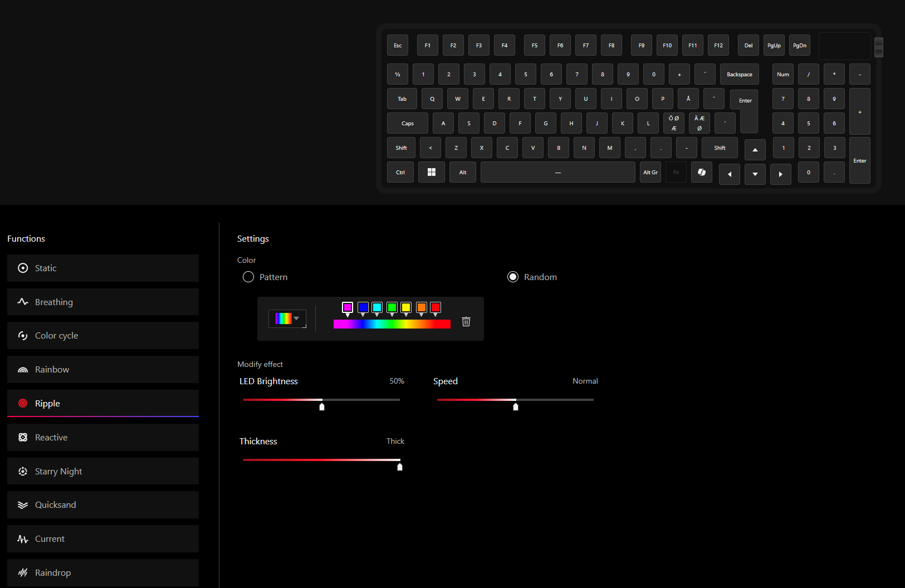Click the Copilot key on virtual keyboard

(x=701, y=173)
